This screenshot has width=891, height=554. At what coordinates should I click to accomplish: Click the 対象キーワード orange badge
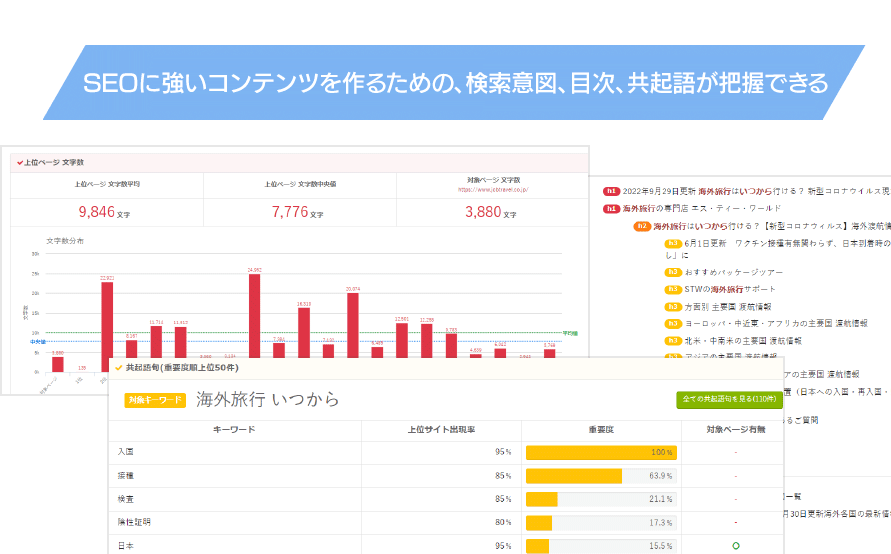[x=155, y=400]
